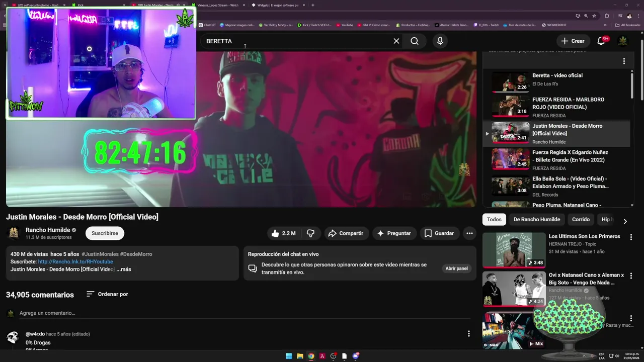This screenshot has height=362, width=644.
Task: Open the three-dot more actions menu below video
Action: 469,233
